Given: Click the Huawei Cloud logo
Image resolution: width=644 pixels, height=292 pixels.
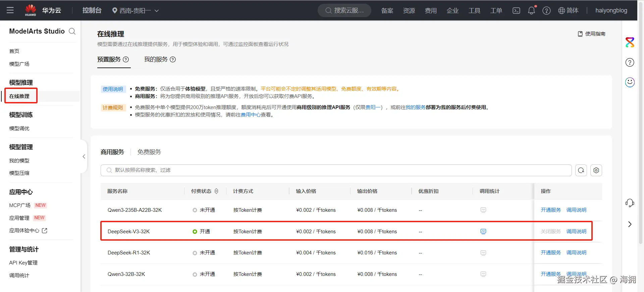Looking at the screenshot, I should click(43, 10).
